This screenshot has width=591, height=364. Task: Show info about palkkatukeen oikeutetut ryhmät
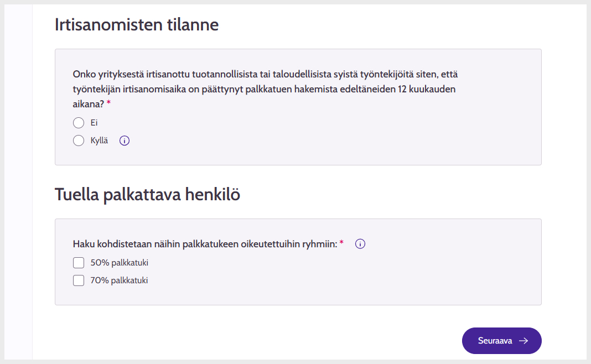[360, 244]
